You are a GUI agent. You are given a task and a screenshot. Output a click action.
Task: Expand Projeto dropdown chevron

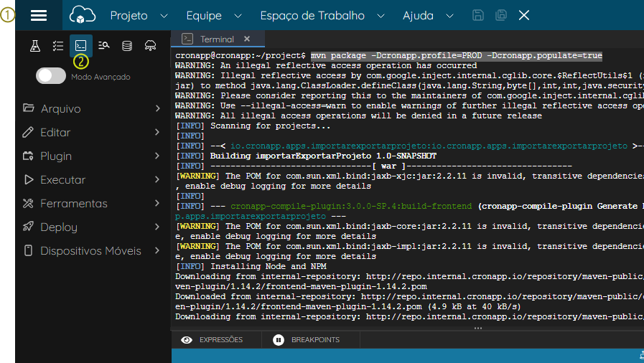pos(164,16)
